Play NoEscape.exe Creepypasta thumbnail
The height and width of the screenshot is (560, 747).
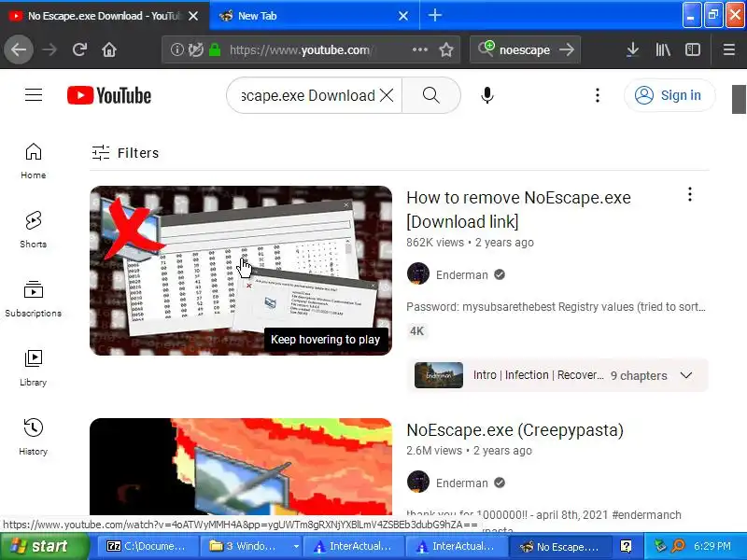coord(241,467)
